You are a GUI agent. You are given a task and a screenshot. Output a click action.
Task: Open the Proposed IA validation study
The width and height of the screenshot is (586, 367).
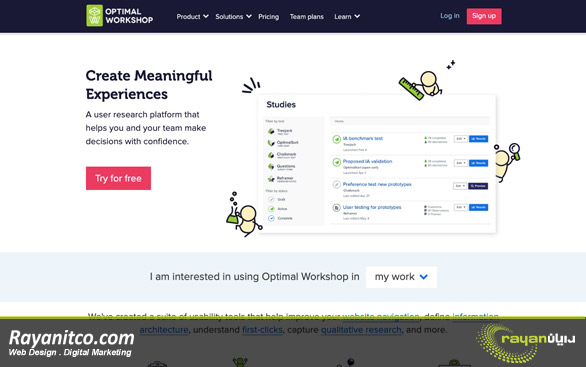(x=367, y=161)
